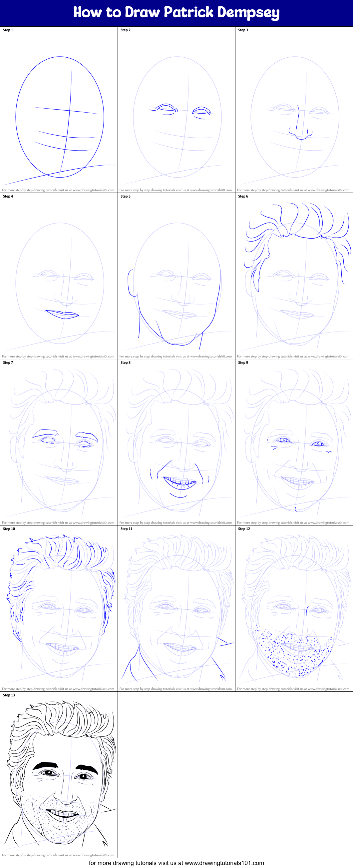Click the 'Step 3' label
This screenshot has width=353, height=868.
pyautogui.click(x=243, y=30)
